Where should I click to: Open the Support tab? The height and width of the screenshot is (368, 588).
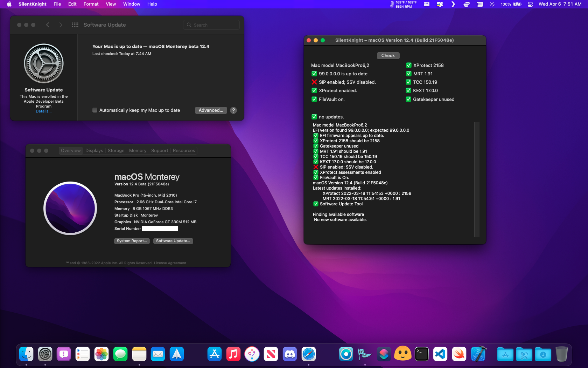click(x=160, y=151)
